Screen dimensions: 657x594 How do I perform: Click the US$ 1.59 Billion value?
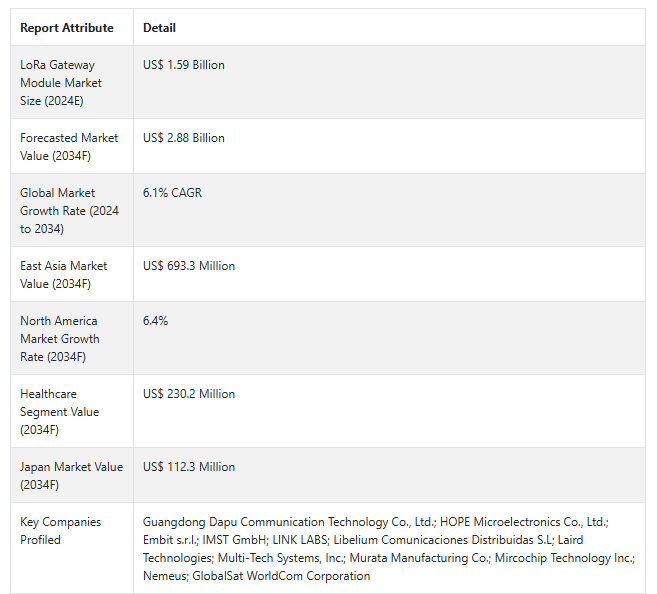pyautogui.click(x=184, y=65)
